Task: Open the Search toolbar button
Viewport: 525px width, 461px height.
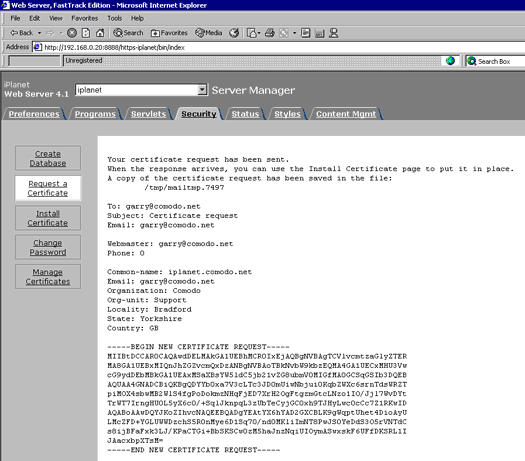Action: [x=128, y=33]
